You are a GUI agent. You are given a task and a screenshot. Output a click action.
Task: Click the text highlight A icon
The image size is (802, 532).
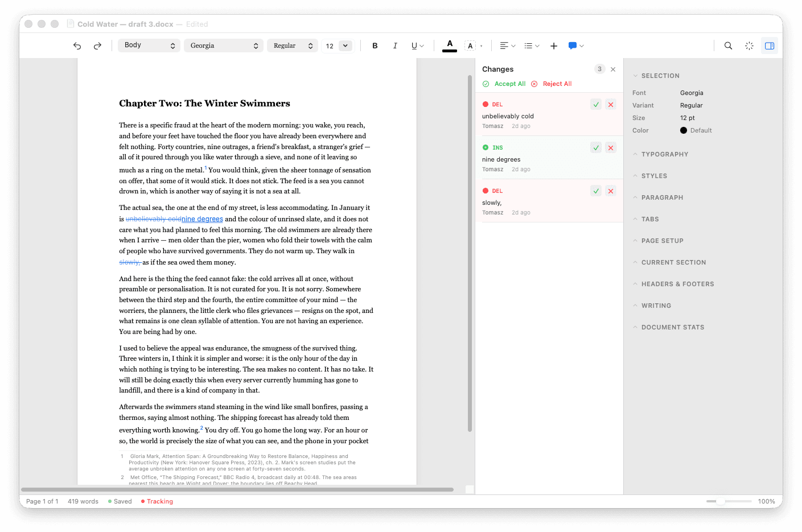tap(470, 46)
